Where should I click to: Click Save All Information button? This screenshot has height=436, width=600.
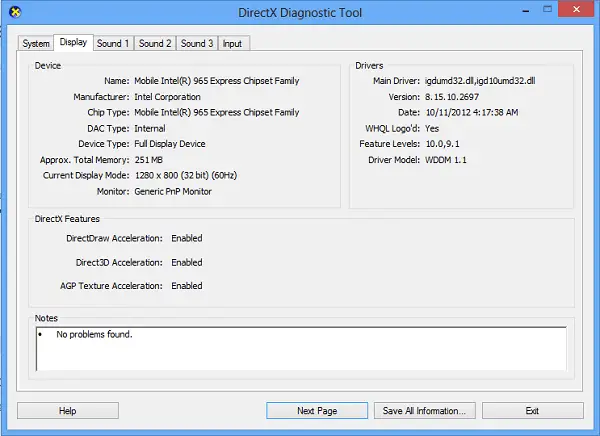tap(425, 411)
